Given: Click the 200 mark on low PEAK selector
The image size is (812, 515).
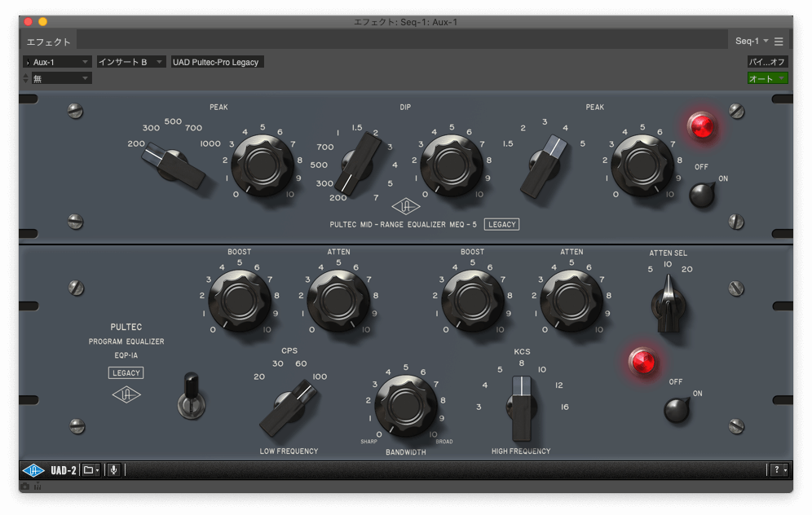Looking at the screenshot, I should 136,143.
